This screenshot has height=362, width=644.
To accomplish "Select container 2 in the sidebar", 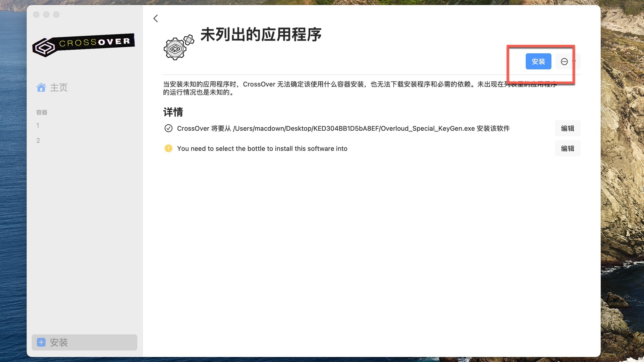I will click(x=38, y=140).
